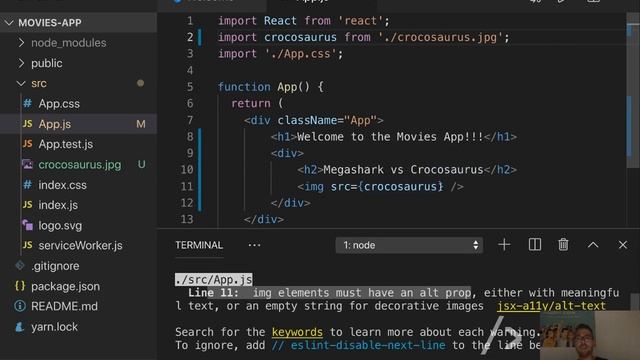Open the crocosaurus.jpg image file
The height and width of the screenshot is (360, 640).
pyautogui.click(x=80, y=164)
